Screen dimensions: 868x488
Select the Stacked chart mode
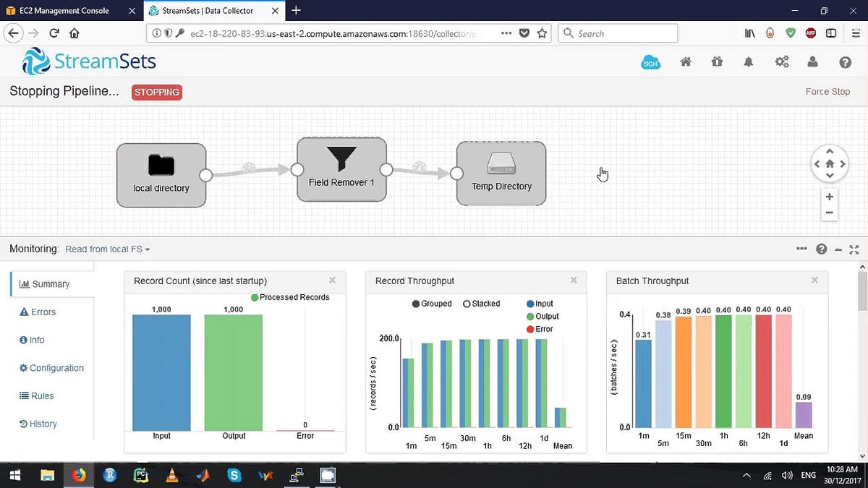coord(482,304)
